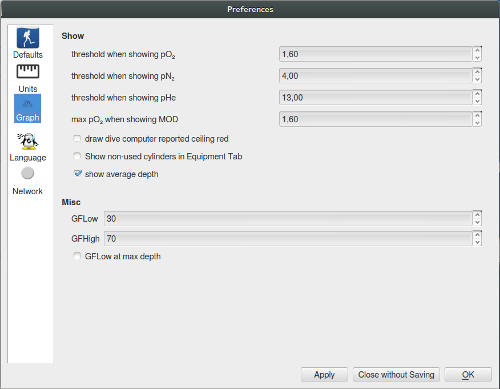The height and width of the screenshot is (389, 500).
Task: Click the Graph label in sidebar
Action: 27,118
